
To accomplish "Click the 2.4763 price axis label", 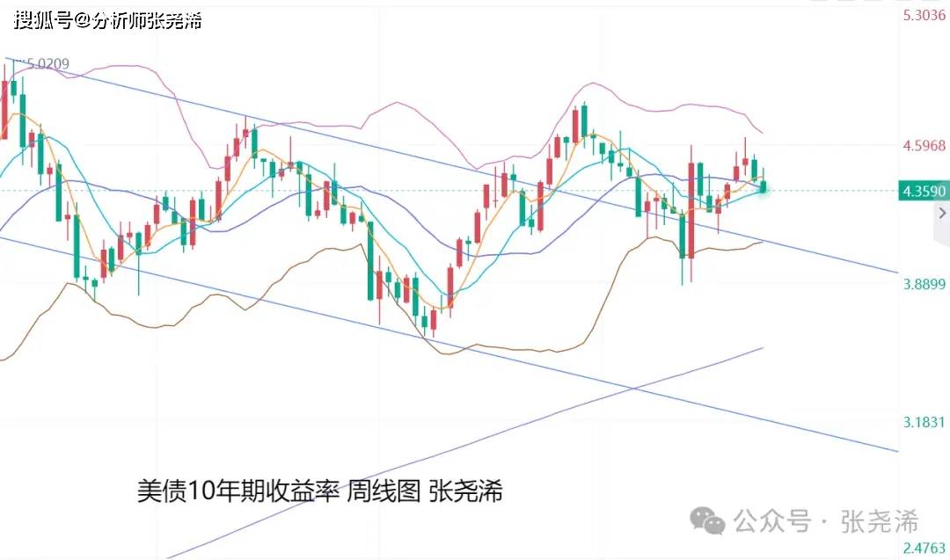I will (x=924, y=549).
